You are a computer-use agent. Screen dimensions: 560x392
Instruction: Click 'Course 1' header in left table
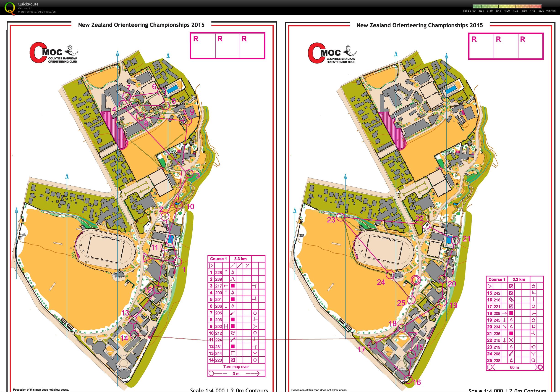[218, 259]
